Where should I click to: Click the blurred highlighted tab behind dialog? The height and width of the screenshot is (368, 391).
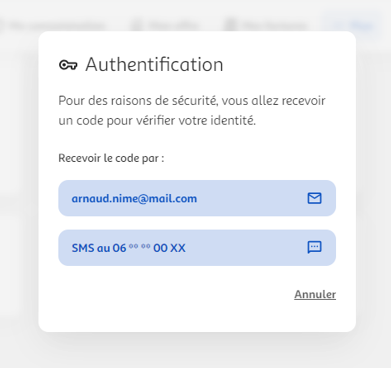[352, 25]
